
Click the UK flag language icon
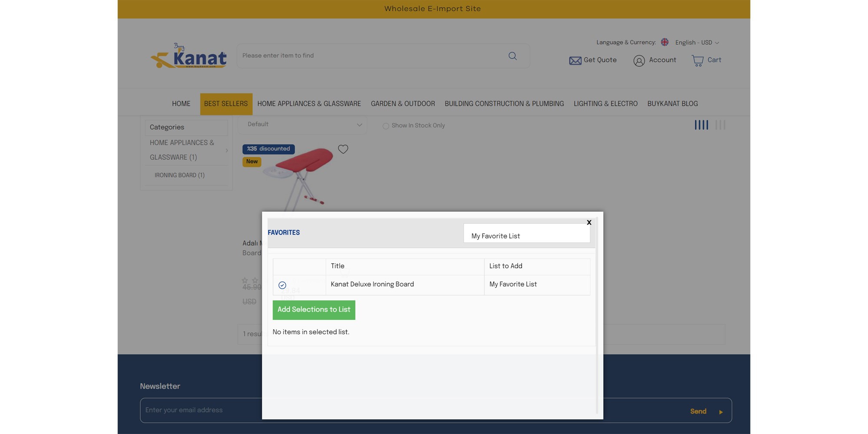pos(664,42)
